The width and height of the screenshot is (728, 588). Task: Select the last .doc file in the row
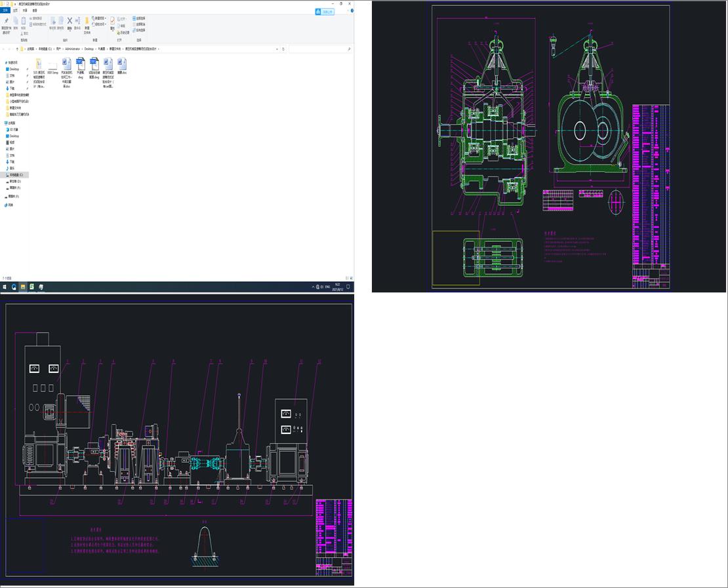click(x=122, y=66)
